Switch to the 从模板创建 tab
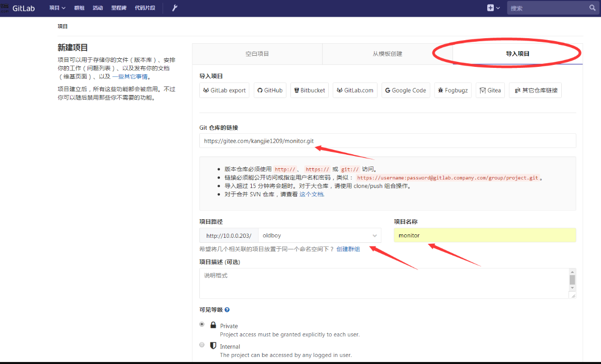The image size is (601, 364). (388, 54)
